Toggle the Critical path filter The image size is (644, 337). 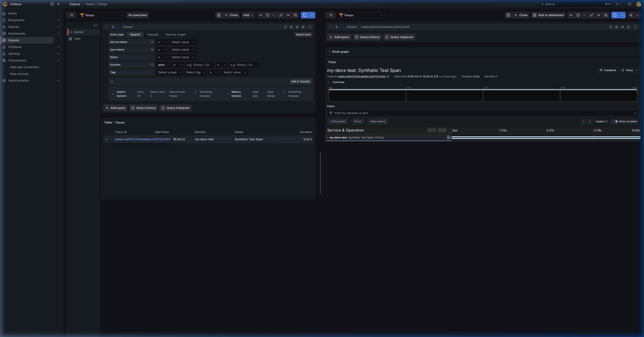338,121
